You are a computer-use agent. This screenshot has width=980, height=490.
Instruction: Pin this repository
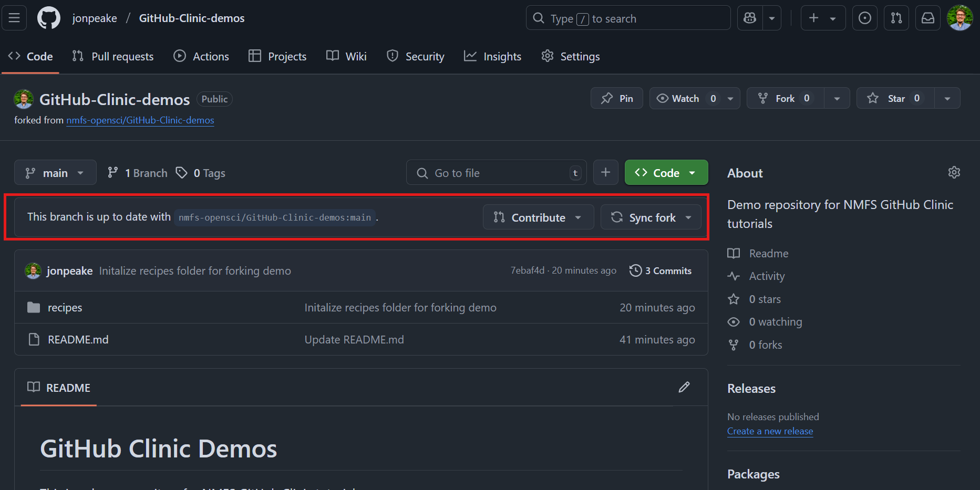coord(617,98)
